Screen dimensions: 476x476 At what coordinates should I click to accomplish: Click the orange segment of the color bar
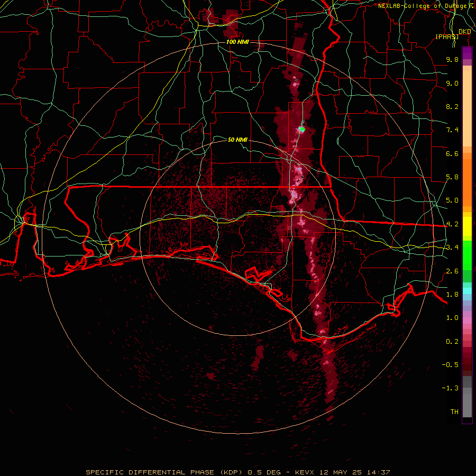coord(467,182)
